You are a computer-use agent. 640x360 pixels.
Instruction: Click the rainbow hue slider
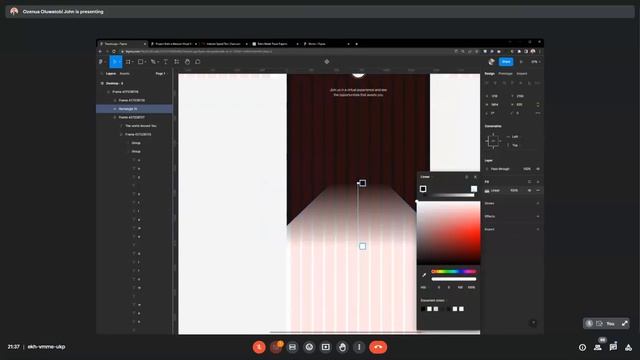click(454, 271)
